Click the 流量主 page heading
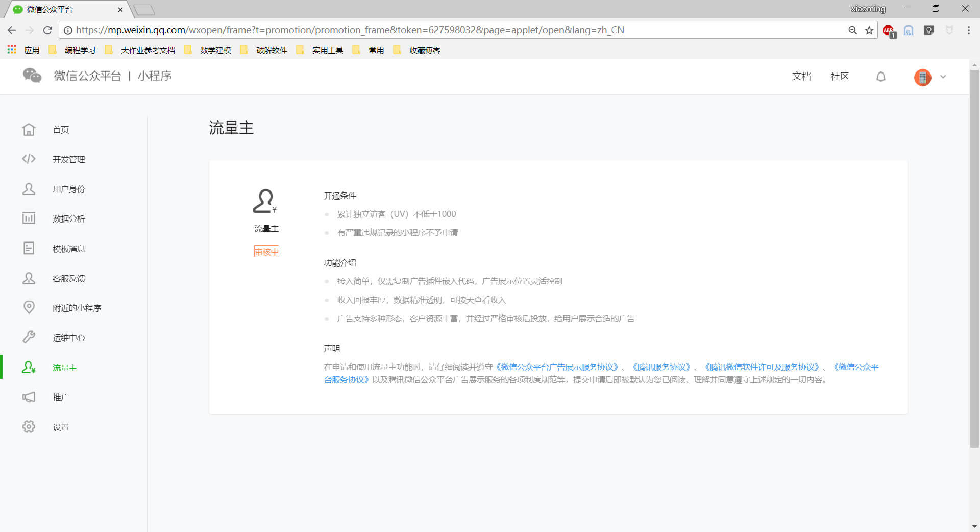 tap(231, 128)
